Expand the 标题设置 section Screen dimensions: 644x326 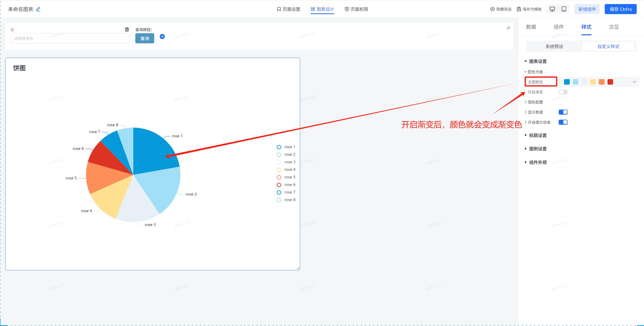pyautogui.click(x=526, y=135)
